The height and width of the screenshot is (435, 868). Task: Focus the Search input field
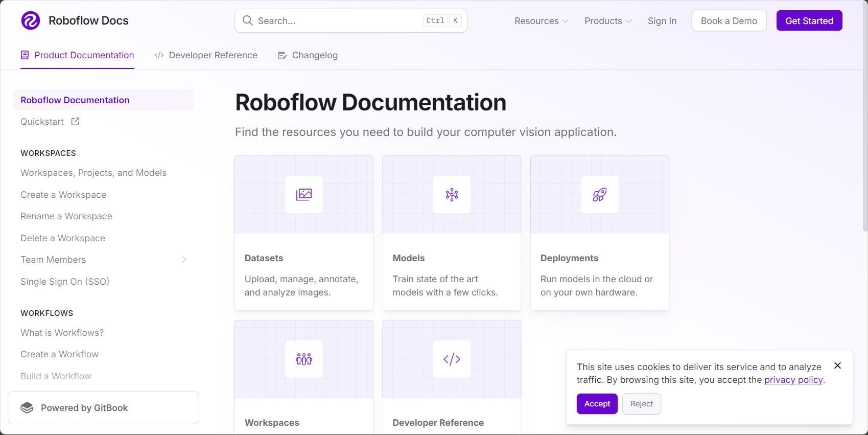(351, 20)
